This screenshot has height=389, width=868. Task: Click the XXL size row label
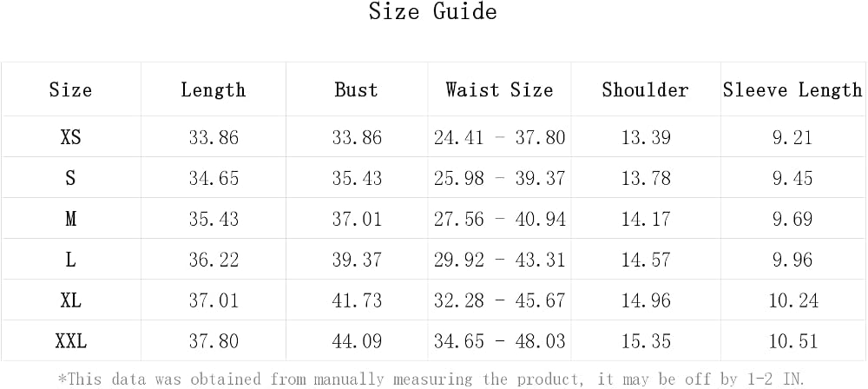[71, 341]
